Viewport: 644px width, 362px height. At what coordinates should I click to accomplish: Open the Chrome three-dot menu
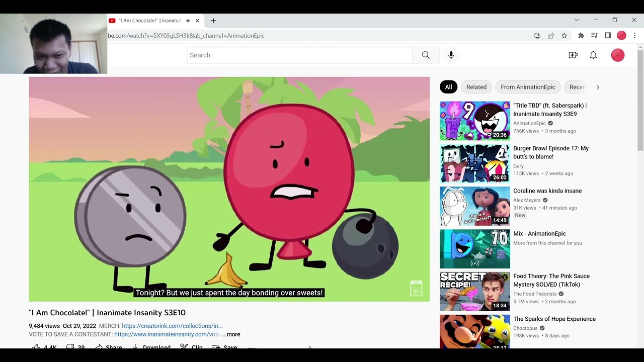pos(635,36)
